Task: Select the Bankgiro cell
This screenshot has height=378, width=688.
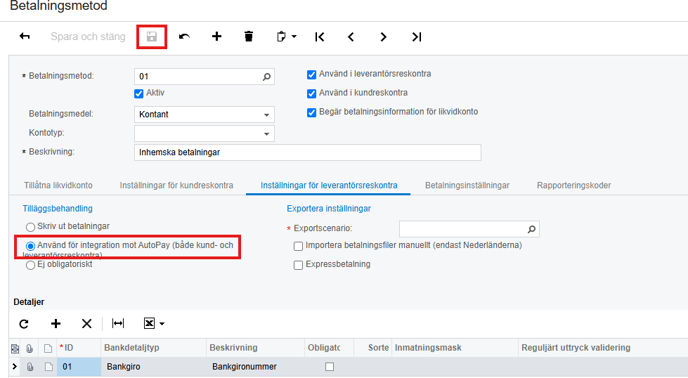Action: click(154, 367)
